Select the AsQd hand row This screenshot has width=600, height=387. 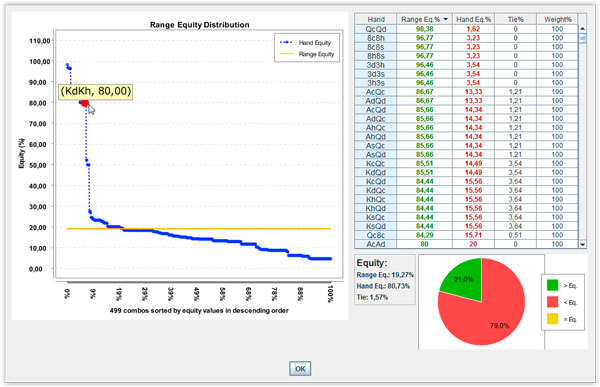tap(466, 155)
